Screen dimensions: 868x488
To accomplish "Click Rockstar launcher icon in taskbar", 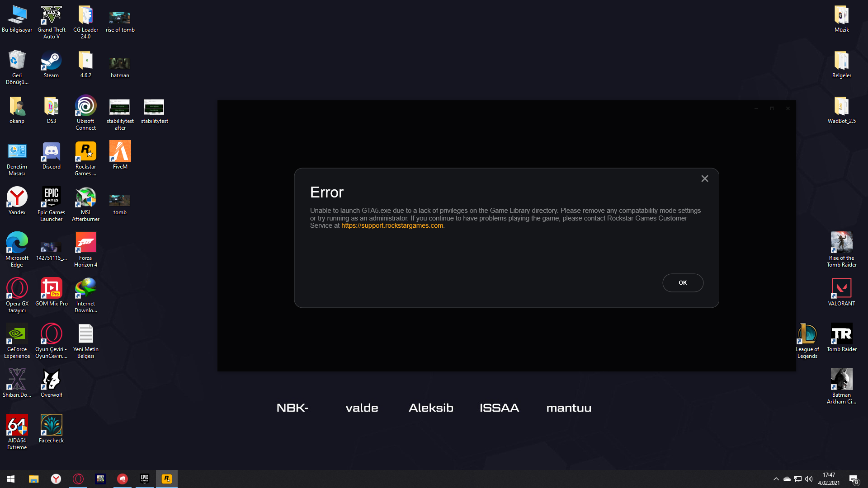I will coord(167,479).
